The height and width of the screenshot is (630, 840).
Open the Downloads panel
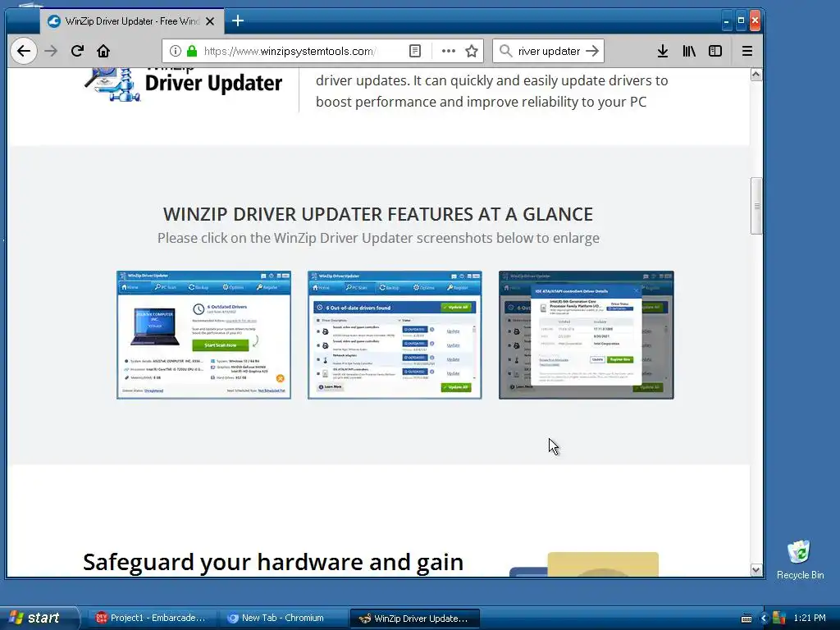click(x=663, y=51)
